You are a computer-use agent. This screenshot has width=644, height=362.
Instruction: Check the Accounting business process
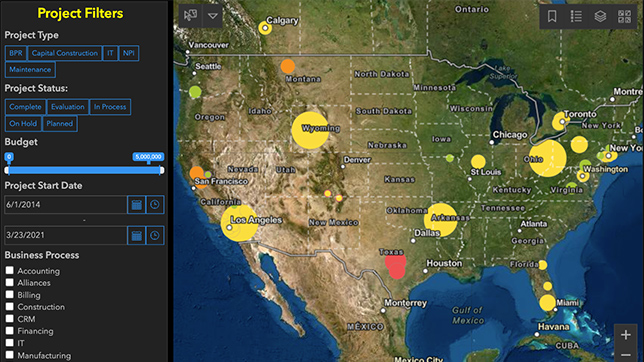click(x=9, y=270)
